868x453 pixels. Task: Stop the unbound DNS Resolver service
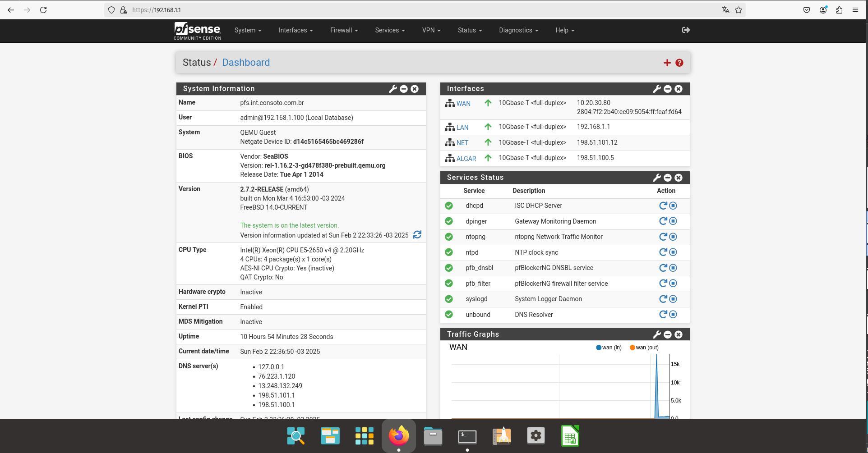(x=673, y=314)
